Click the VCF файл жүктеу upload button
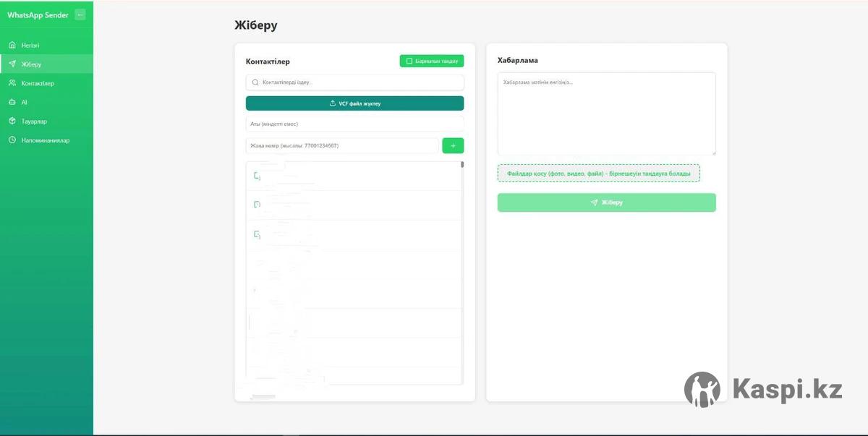The width and height of the screenshot is (868, 436). (x=354, y=103)
